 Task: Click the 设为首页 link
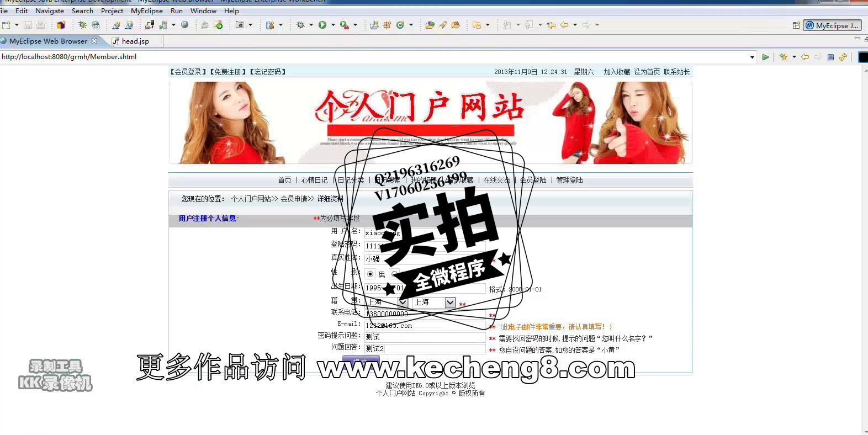(647, 72)
